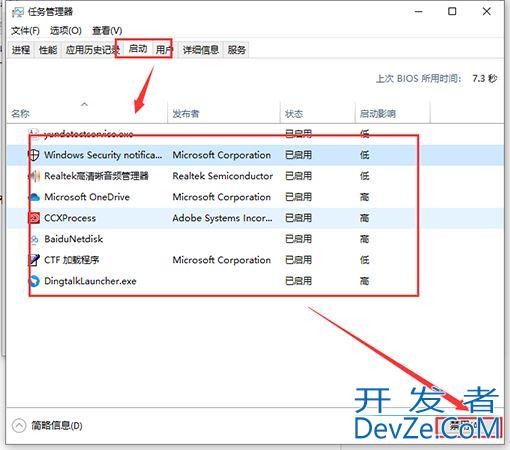The height and width of the screenshot is (450, 510).
Task: Select the CTF 加载程序 entry name
Action: point(72,260)
